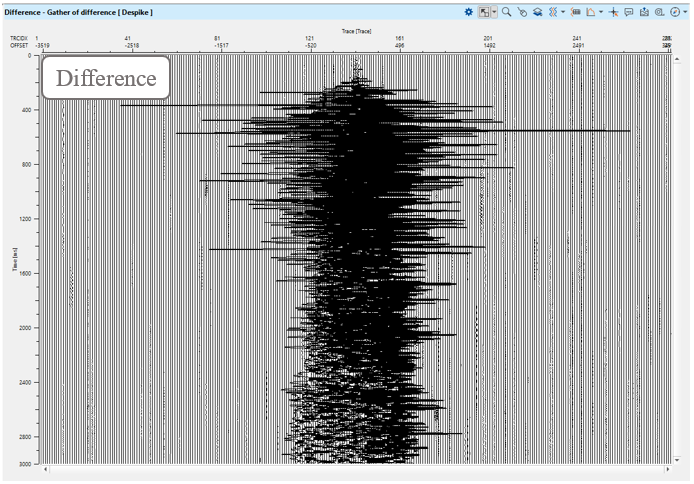Toggle the crosshair cursor tool
The image size is (694, 484).
click(613, 12)
